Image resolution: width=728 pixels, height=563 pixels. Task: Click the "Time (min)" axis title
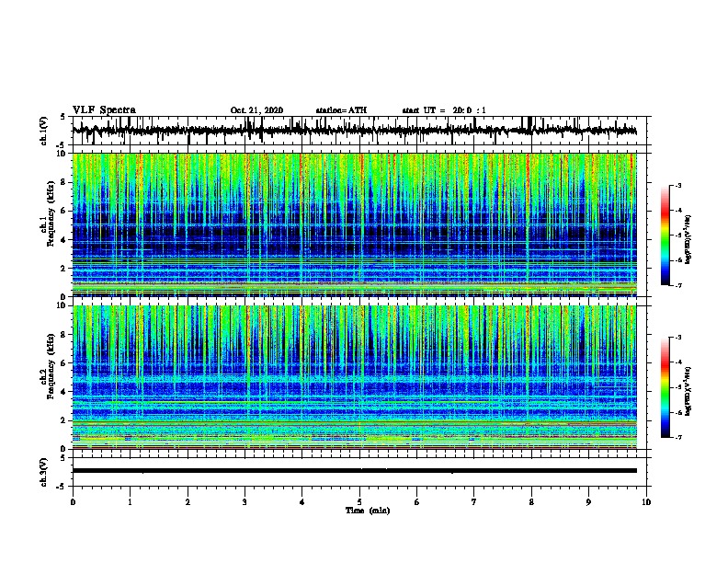368,511
